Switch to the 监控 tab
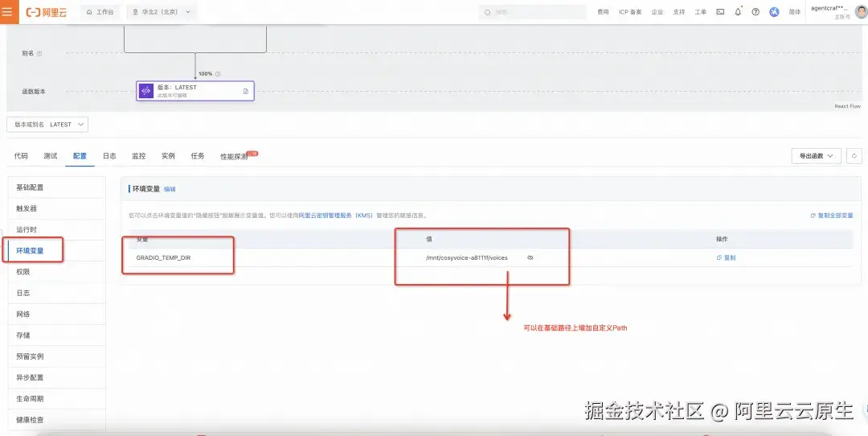The width and height of the screenshot is (868, 436). coord(139,156)
